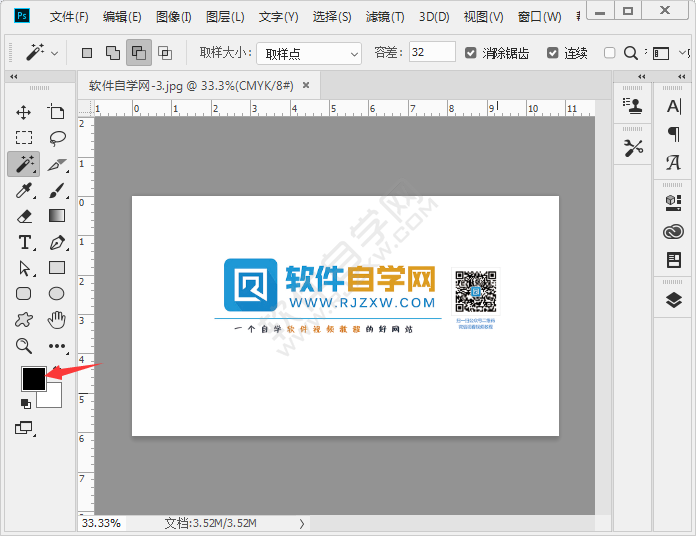Click the 33.33% zoom level field
Screen dimensions: 696x536
click(102, 523)
